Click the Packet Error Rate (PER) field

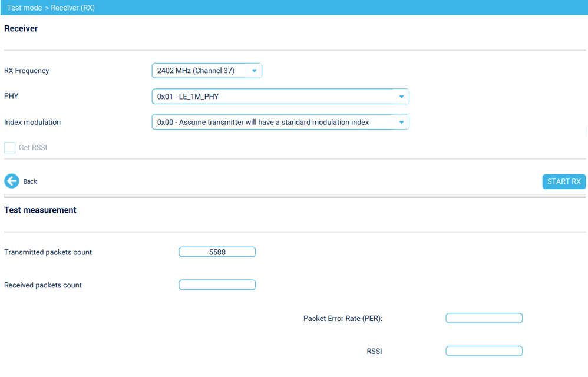(484, 318)
